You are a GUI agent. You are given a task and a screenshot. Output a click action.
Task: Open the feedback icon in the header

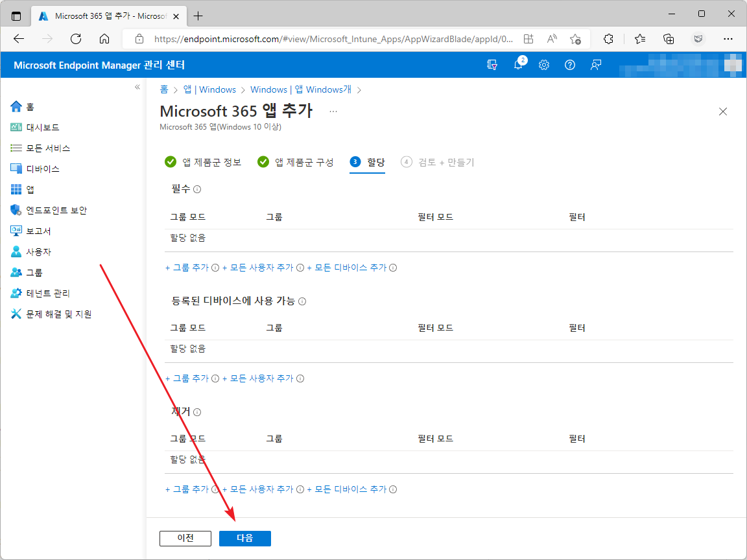click(x=595, y=65)
